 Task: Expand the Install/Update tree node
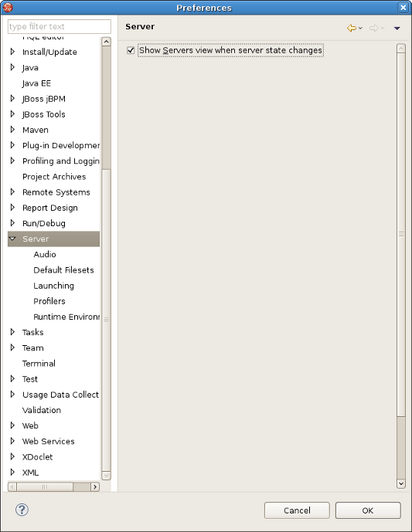point(12,52)
